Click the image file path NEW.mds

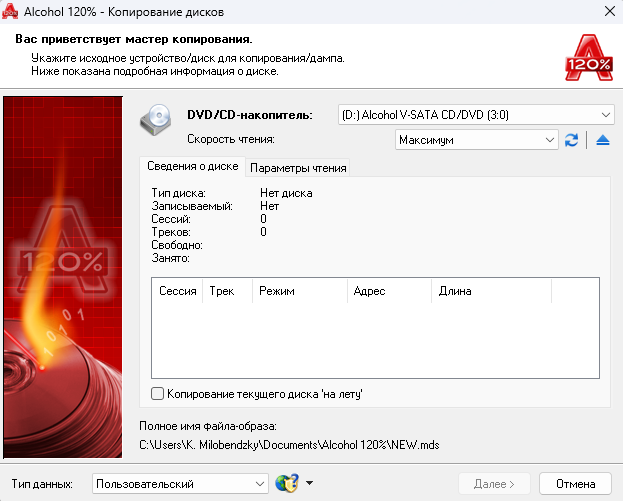click(289, 445)
